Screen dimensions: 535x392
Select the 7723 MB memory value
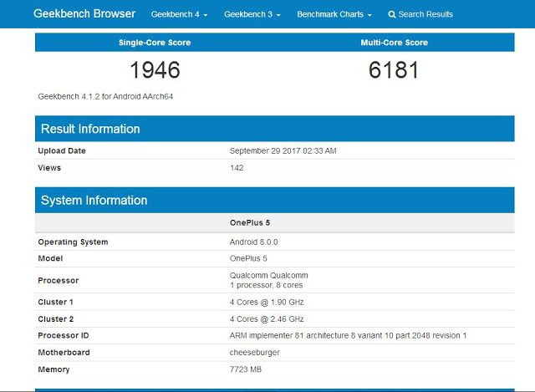pos(246,369)
